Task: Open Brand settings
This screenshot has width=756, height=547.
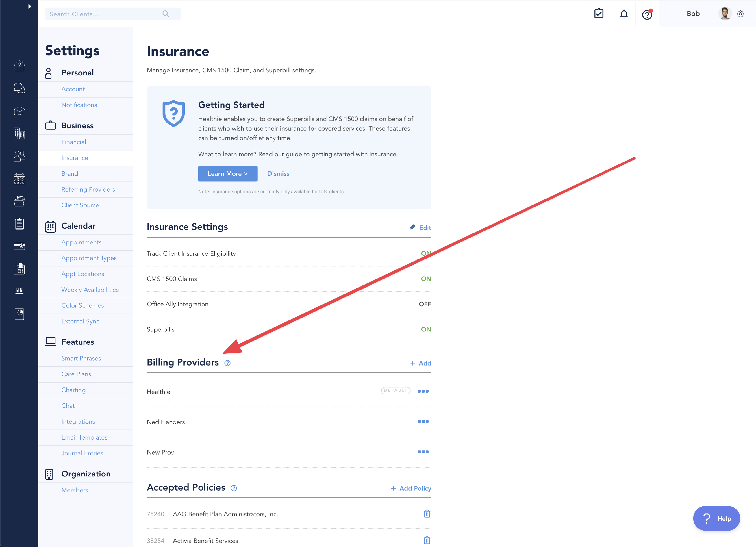Action: [x=70, y=174]
